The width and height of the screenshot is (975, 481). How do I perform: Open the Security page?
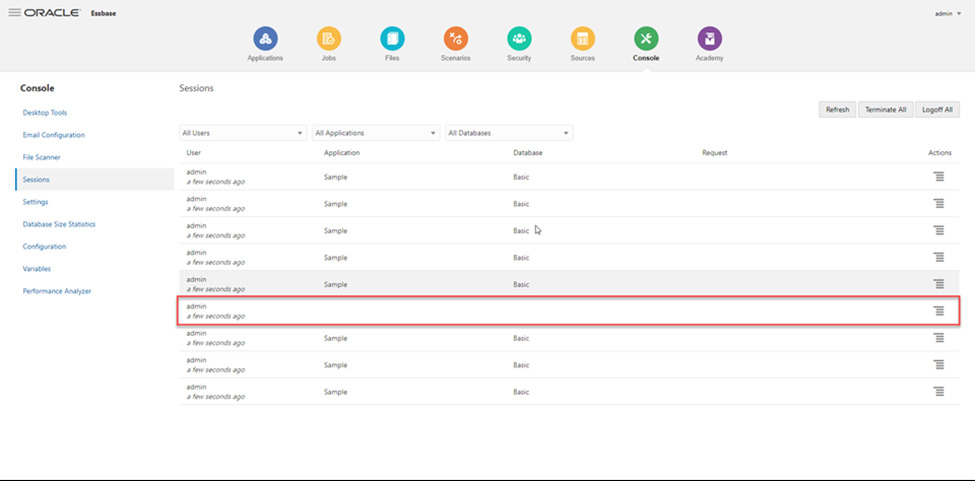pyautogui.click(x=519, y=45)
